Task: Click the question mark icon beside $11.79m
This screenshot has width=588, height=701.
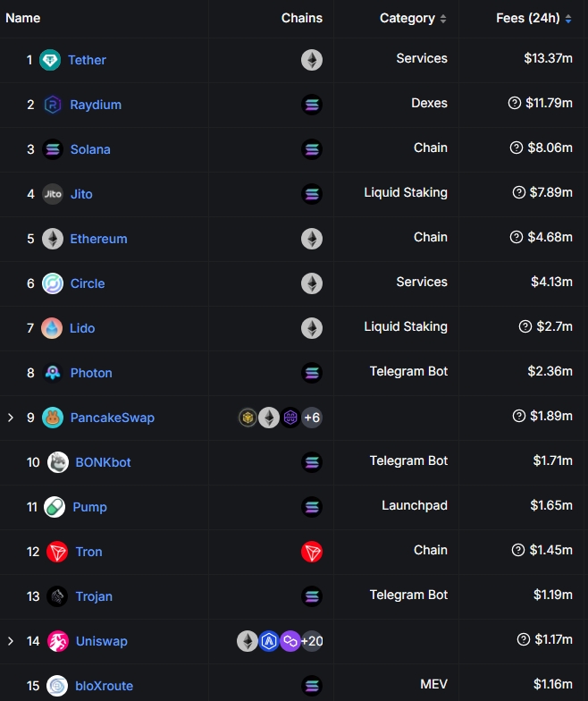Action: tap(515, 103)
